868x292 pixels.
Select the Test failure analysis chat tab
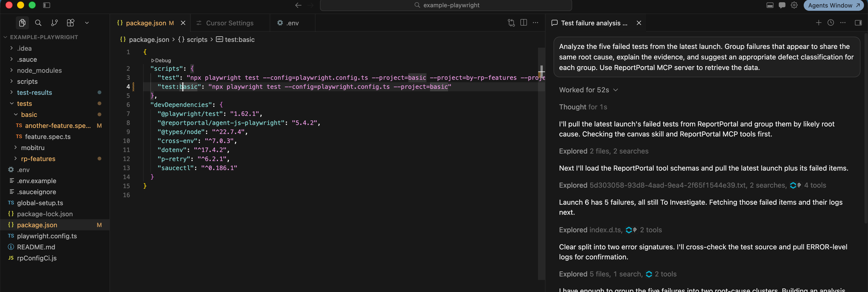[594, 23]
